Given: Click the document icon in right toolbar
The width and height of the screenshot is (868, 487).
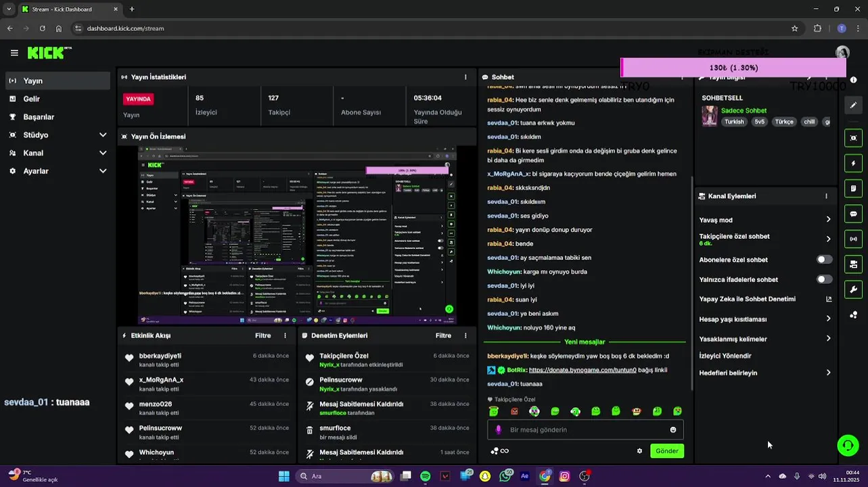Looking at the screenshot, I should 854,188.
